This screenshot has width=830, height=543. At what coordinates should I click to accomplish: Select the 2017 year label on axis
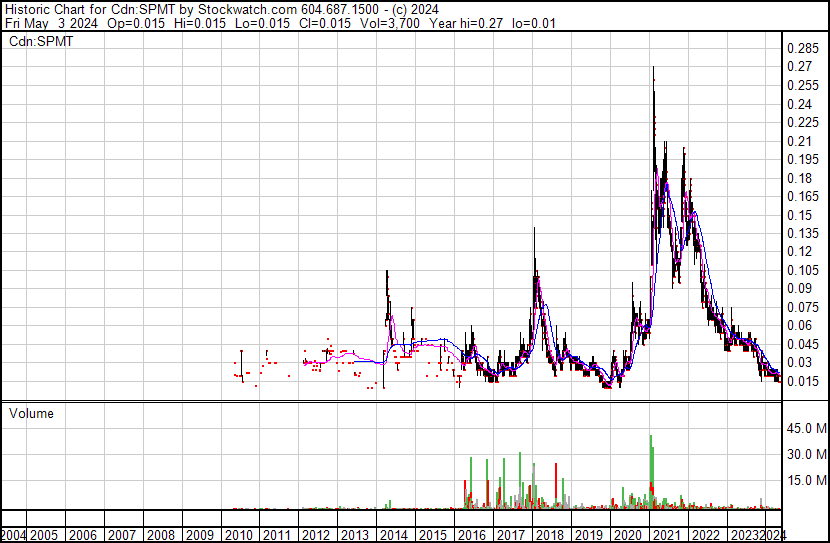(511, 535)
